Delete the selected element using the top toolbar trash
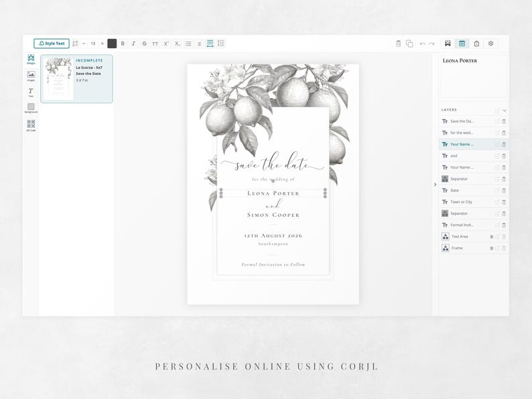Image resolution: width=532 pixels, height=399 pixels. point(398,44)
